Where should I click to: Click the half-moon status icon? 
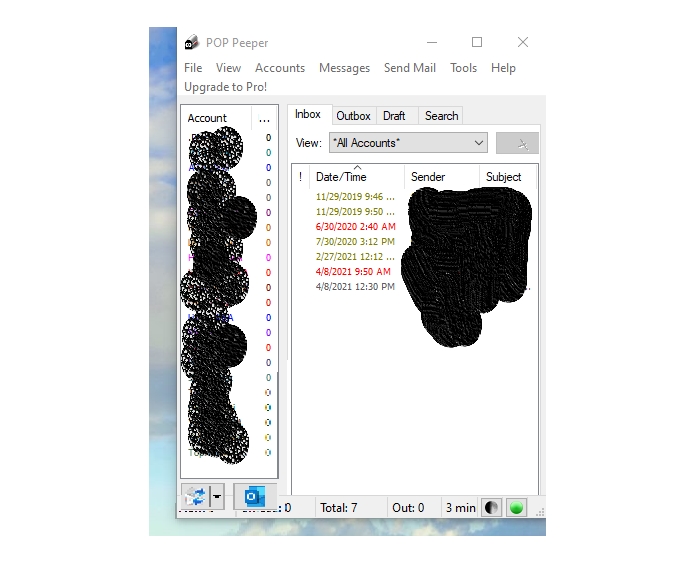tap(491, 508)
